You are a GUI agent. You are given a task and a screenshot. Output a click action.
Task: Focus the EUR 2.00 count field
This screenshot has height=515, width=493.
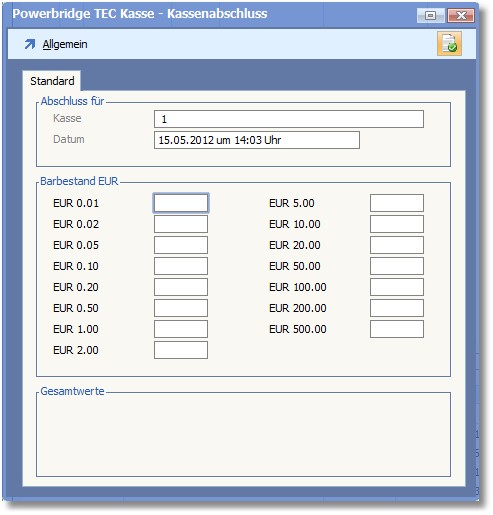[181, 350]
